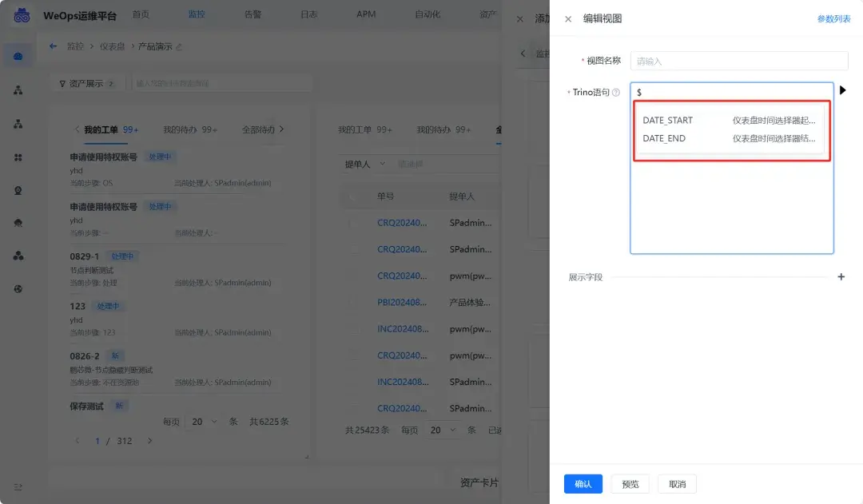
Task: Go back with the breadcrumb arrow
Action: click(53, 46)
